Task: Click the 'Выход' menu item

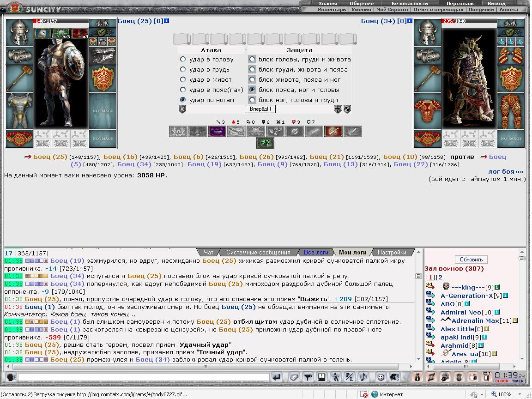Action: pos(496,3)
